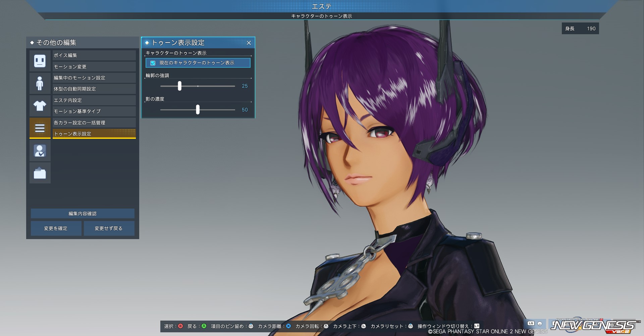Adjust the 輪郭の強調 slider handle

[179, 86]
